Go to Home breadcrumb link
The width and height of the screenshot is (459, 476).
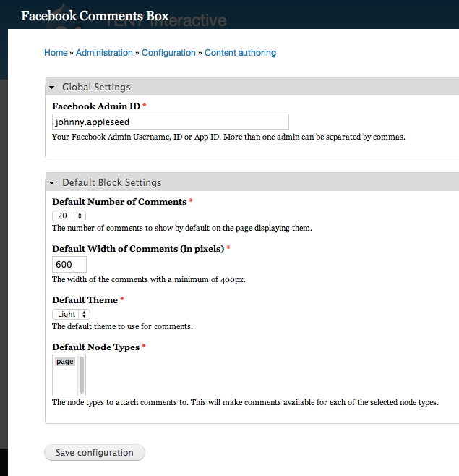56,53
